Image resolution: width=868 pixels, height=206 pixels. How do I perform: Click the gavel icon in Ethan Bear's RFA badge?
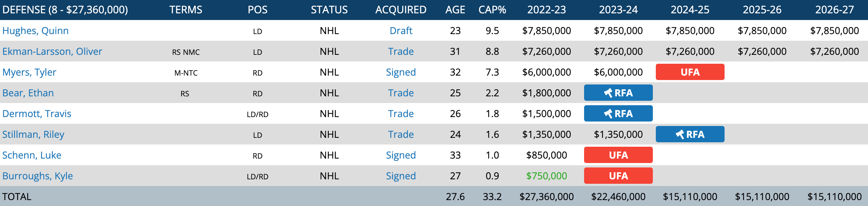608,93
